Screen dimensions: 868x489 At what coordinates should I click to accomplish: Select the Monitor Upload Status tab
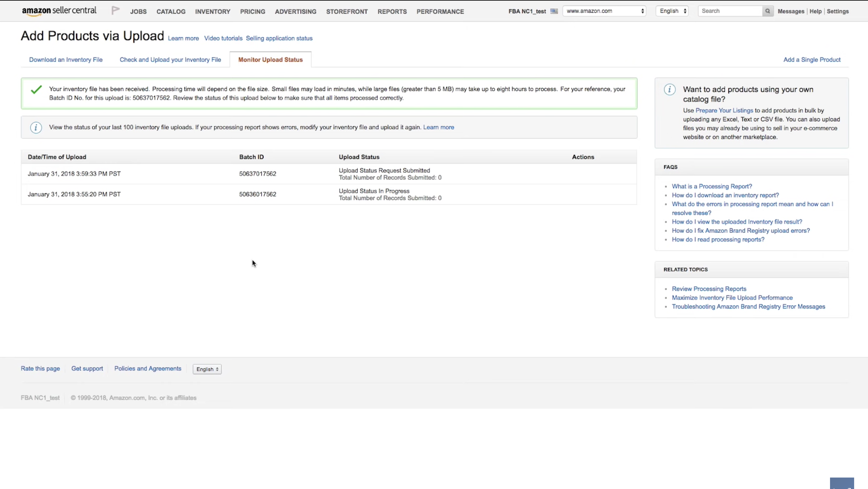tap(270, 60)
